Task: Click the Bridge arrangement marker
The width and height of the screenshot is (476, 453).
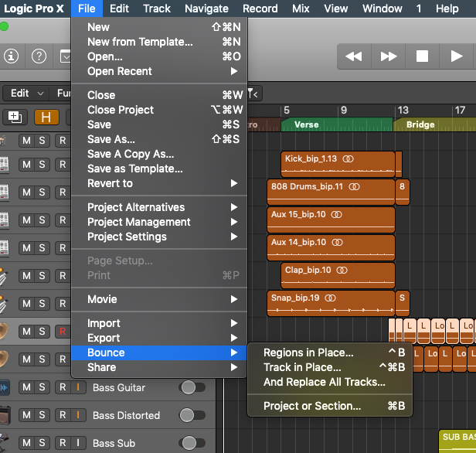Action: click(435, 124)
